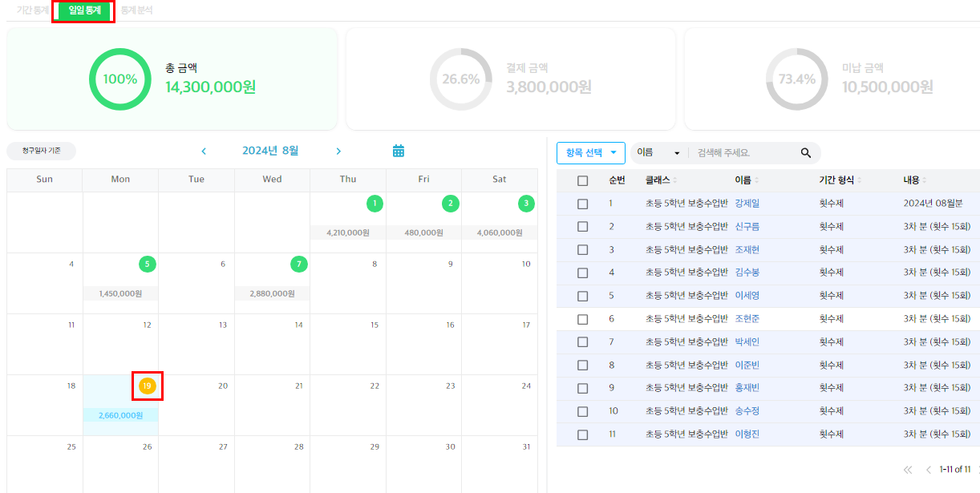Go to previous month arrow
This screenshot has height=493, width=980.
click(x=204, y=151)
